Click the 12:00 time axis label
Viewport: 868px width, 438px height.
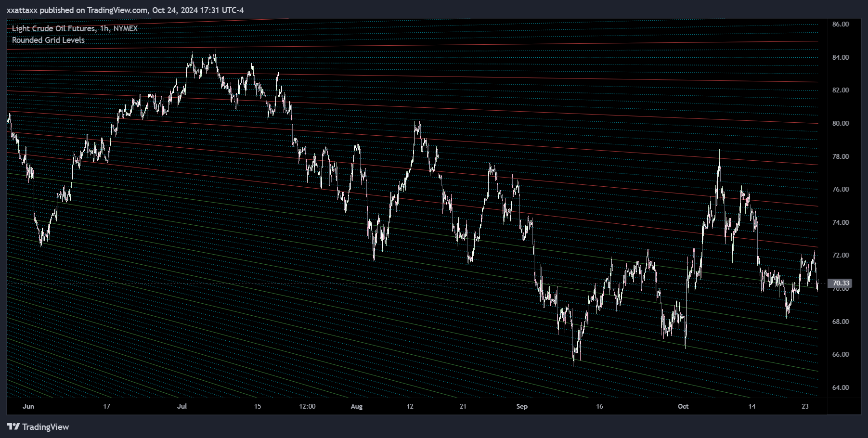tap(307, 406)
